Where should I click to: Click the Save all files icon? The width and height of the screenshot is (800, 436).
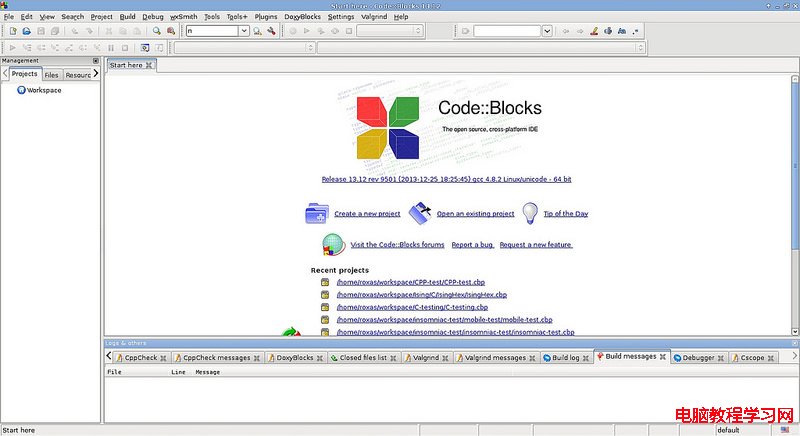pos(55,31)
